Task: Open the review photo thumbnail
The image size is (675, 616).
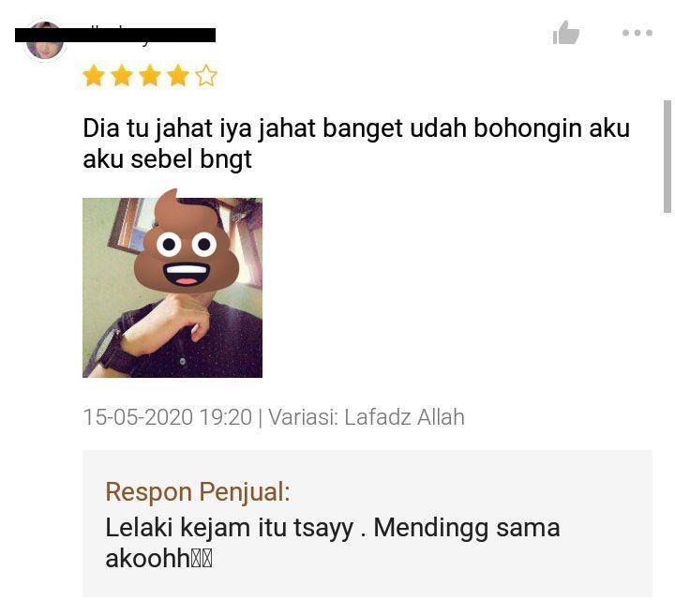Action: click(172, 288)
